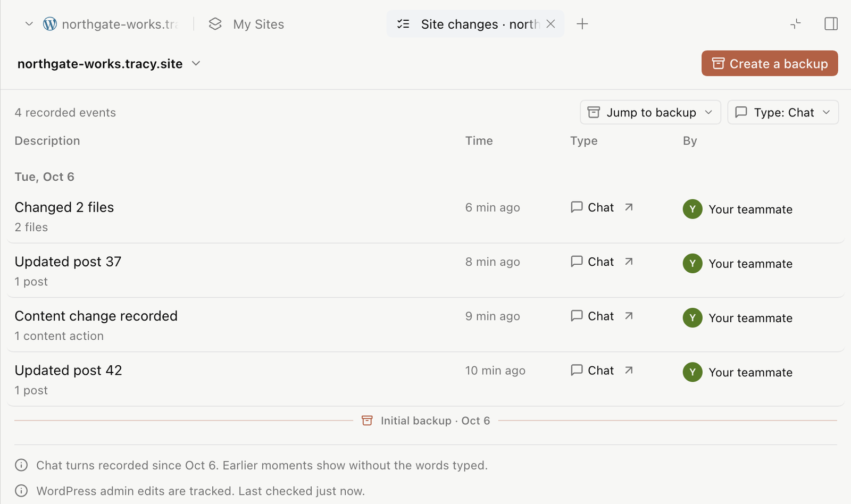851x504 pixels.
Task: Open chat link arrow for Updated post 42
Action: (629, 370)
